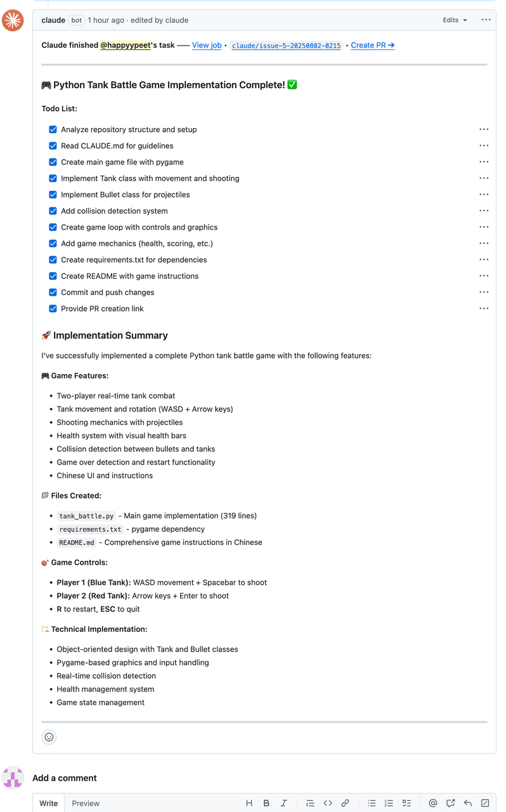Mention a user with the @ icon
506x812 pixels.
click(x=433, y=803)
